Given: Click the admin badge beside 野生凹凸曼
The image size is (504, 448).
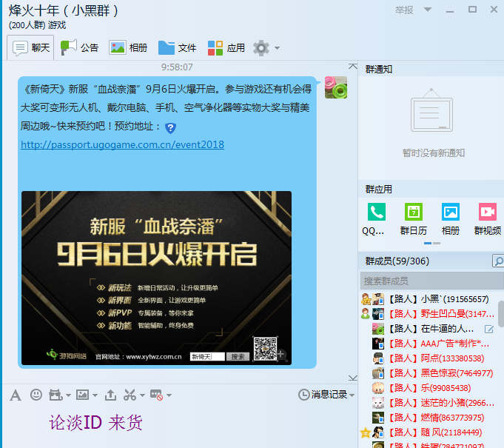Looking at the screenshot, I should click(366, 313).
